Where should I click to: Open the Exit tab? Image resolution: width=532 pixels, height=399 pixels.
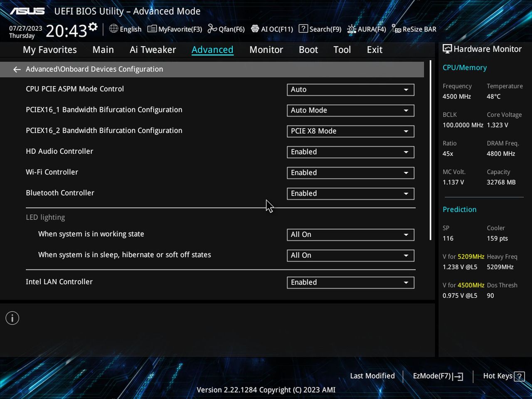coord(374,50)
